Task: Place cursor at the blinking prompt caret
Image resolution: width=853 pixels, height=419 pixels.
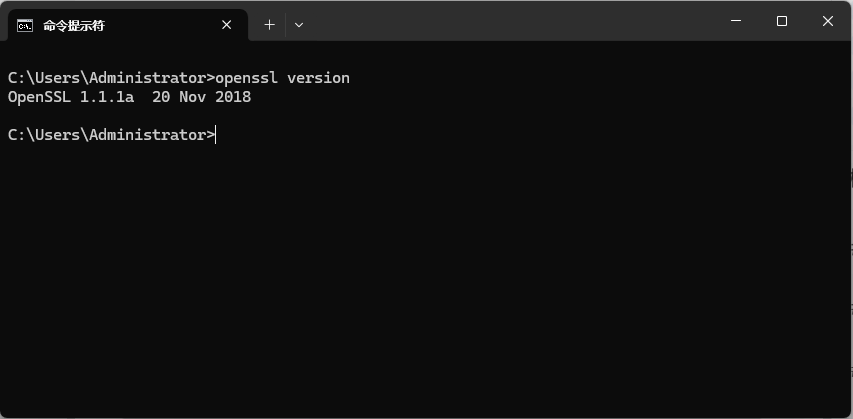Action: (x=216, y=134)
